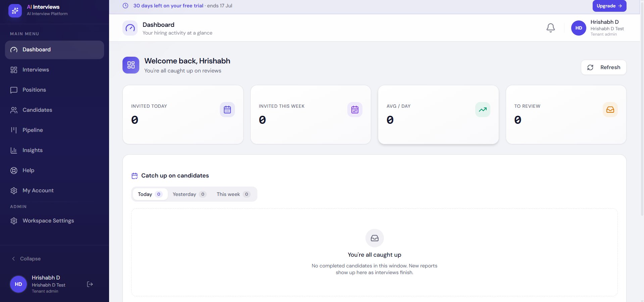Viewport: 644px width, 302px height.
Task: Click the HD avatar in the top header
Action: 579,28
